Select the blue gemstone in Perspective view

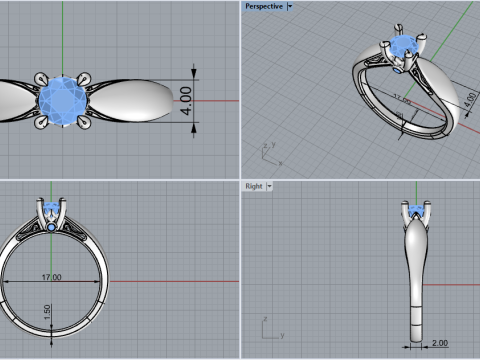tap(404, 47)
